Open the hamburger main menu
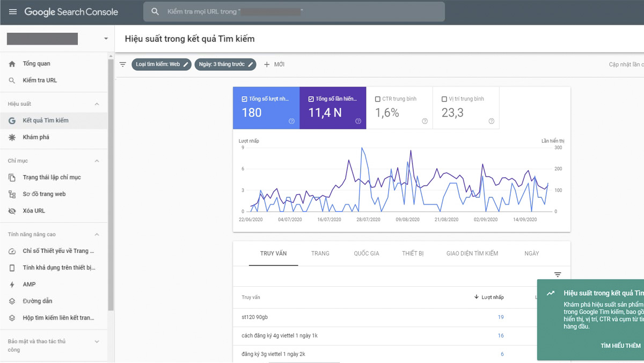Viewport: 644px width, 363px height. [x=13, y=12]
